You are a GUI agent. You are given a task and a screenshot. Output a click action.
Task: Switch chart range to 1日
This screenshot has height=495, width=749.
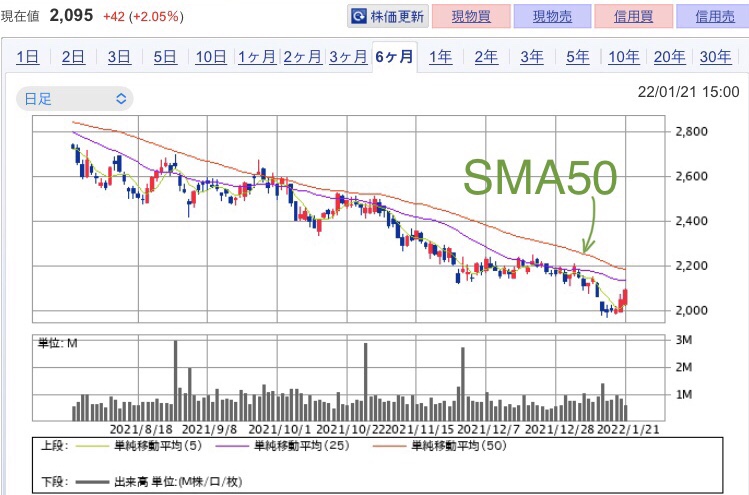tap(27, 57)
